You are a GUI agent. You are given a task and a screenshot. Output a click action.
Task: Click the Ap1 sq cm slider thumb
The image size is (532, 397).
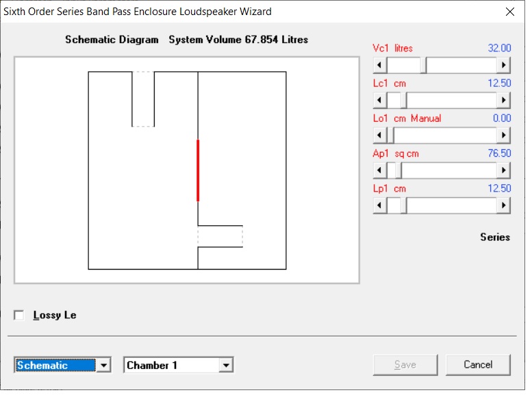398,170
